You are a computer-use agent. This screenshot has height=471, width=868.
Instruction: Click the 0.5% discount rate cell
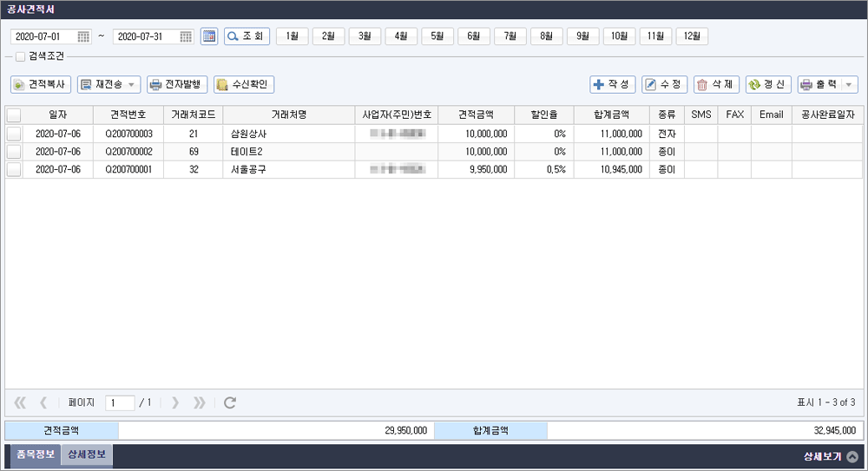pos(544,169)
